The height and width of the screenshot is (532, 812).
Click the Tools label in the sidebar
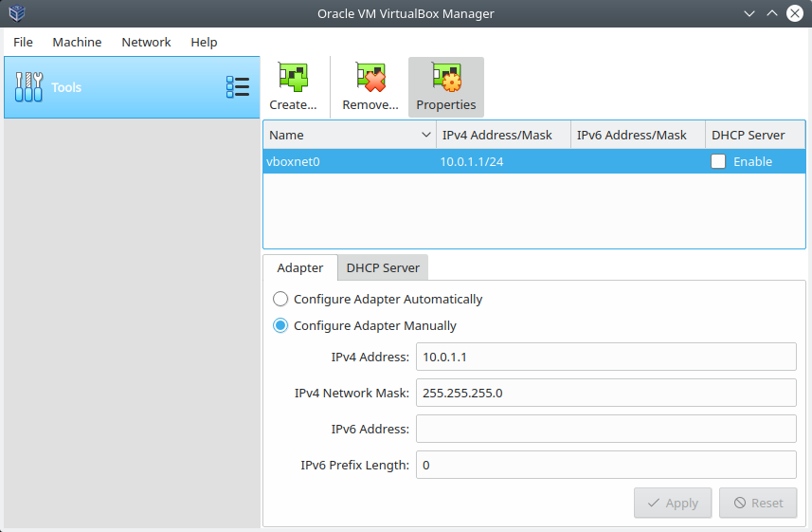[x=66, y=87]
